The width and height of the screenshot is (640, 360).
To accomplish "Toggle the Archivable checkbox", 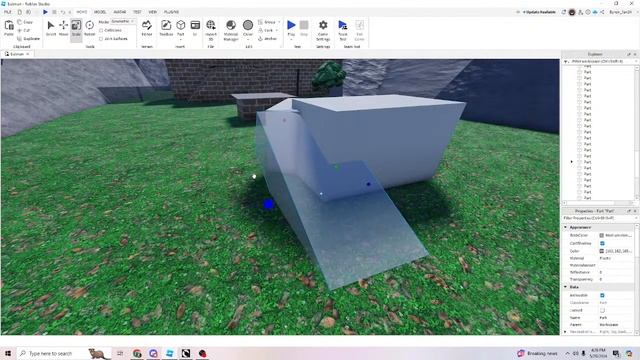I will pos(602,295).
